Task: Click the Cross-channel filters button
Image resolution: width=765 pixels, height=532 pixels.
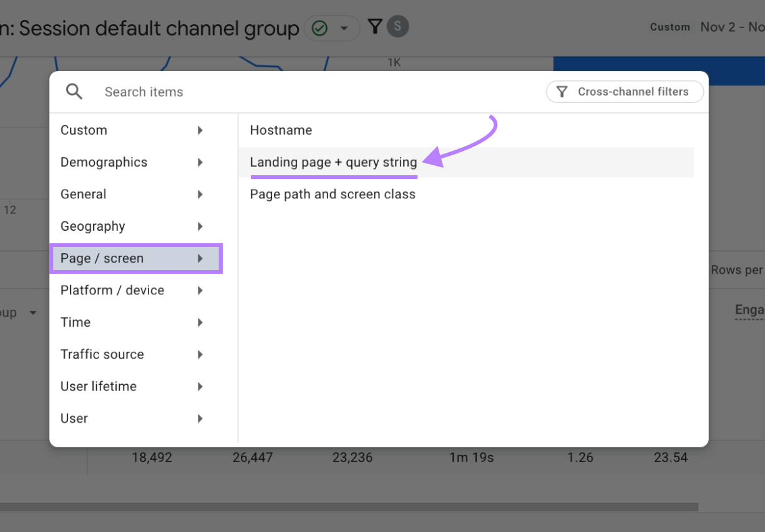Action: [625, 92]
